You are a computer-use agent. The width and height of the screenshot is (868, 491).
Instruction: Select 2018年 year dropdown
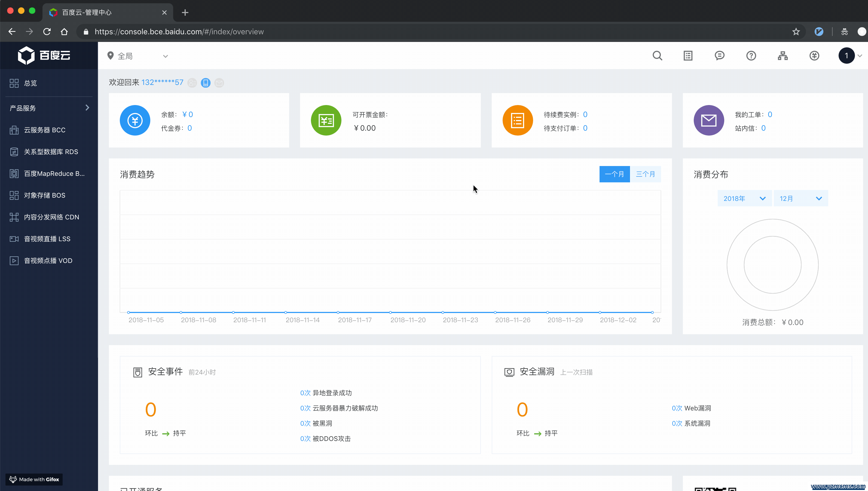pos(743,198)
